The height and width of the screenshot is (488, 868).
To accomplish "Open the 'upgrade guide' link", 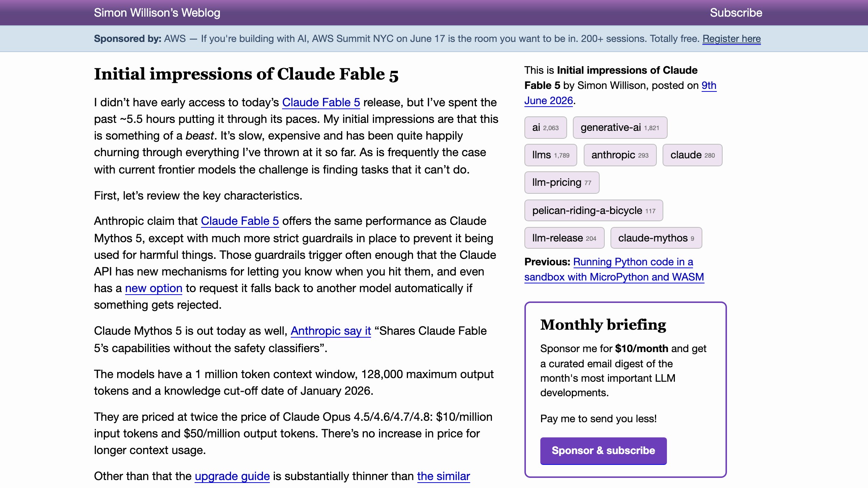I will click(x=232, y=476).
